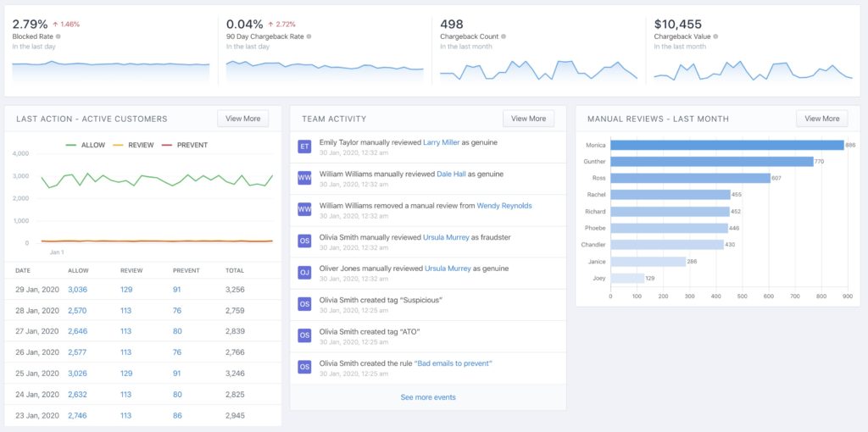Click the OS avatar on the ATO tag event

pos(304,335)
